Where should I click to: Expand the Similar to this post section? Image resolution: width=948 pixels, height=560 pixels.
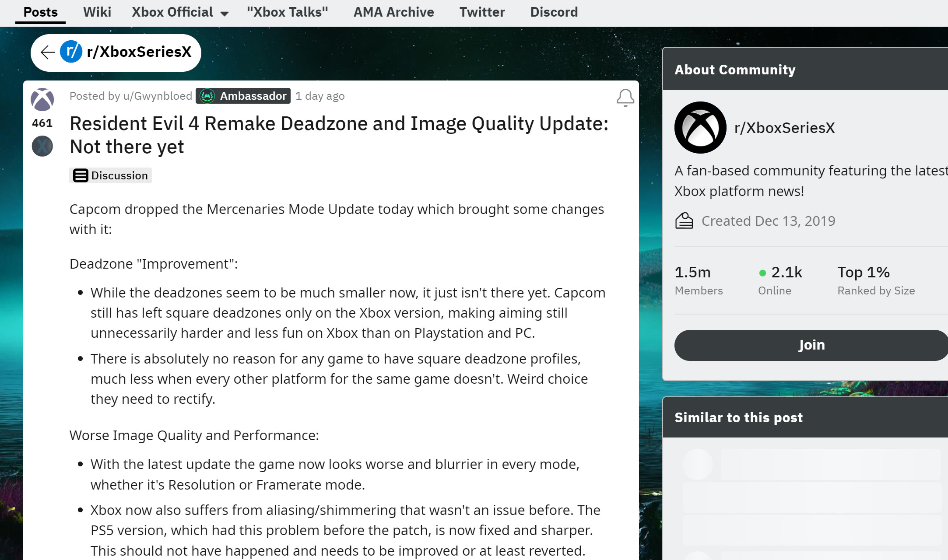click(x=739, y=418)
